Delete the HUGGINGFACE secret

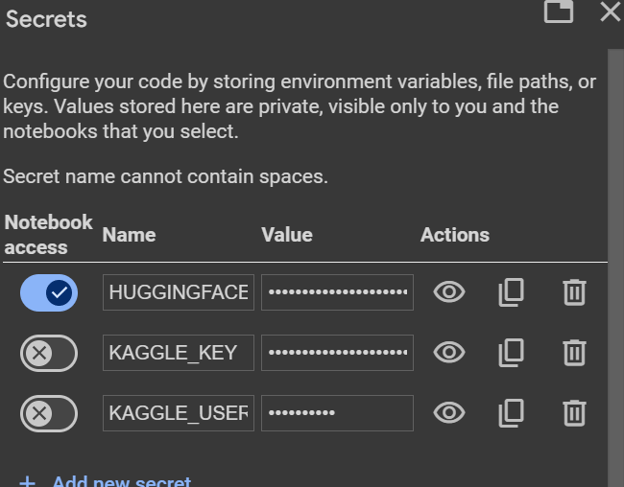[x=574, y=292]
